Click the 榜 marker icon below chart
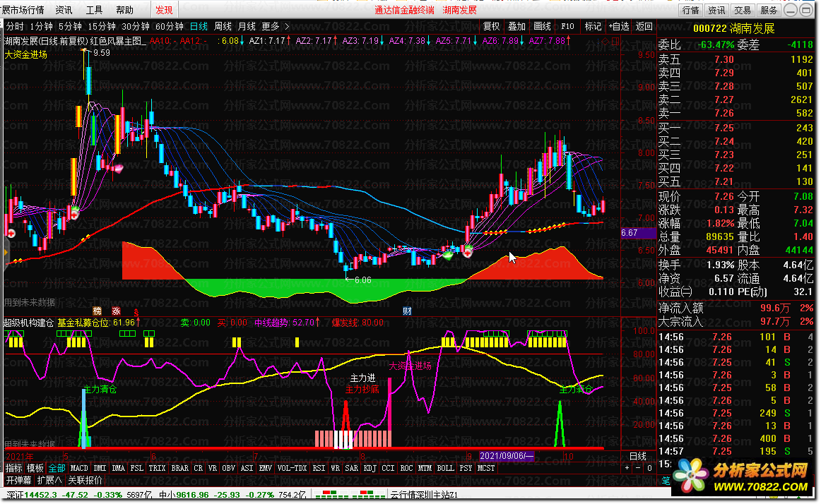Image resolution: width=821 pixels, height=504 pixels. (97, 311)
